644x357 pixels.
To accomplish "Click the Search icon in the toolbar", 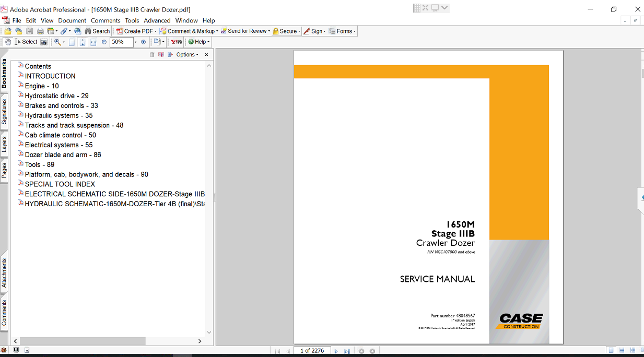I will click(97, 31).
